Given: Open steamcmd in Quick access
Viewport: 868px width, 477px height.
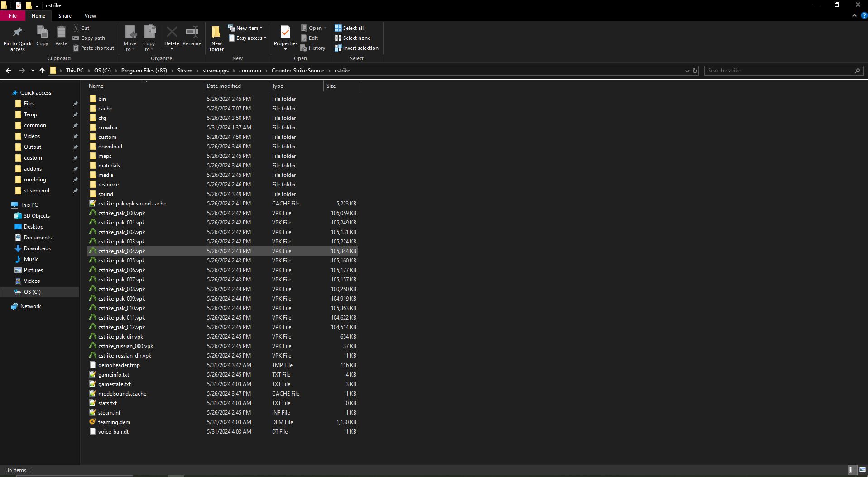Looking at the screenshot, I should 37,191.
